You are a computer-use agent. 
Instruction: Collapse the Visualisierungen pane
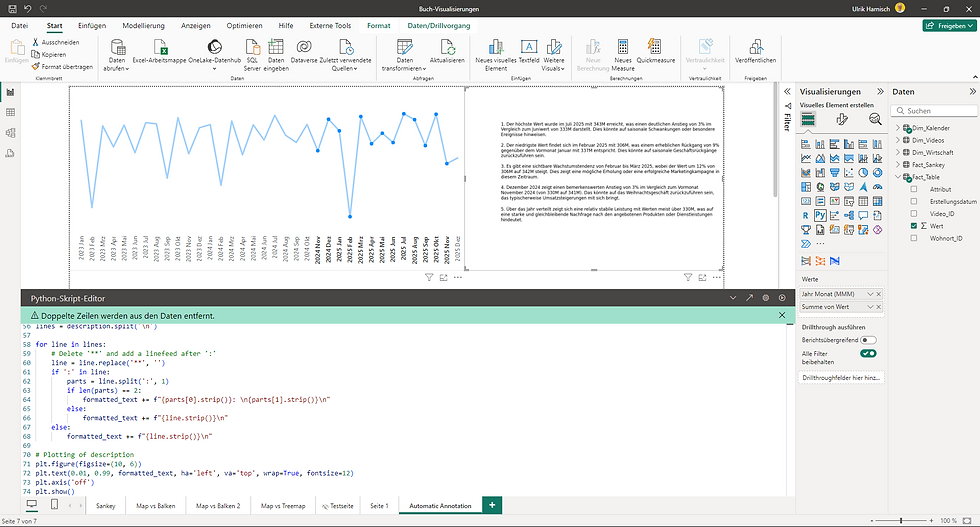(x=880, y=91)
